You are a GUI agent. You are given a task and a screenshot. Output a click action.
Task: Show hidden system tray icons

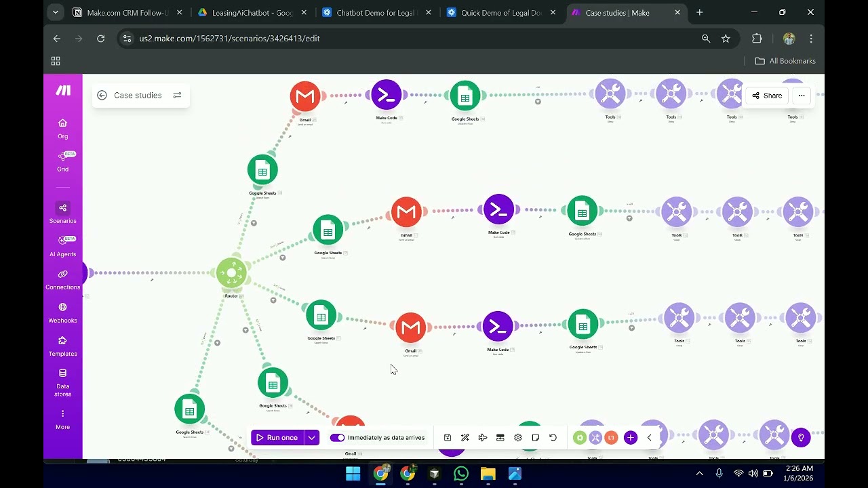(699, 473)
